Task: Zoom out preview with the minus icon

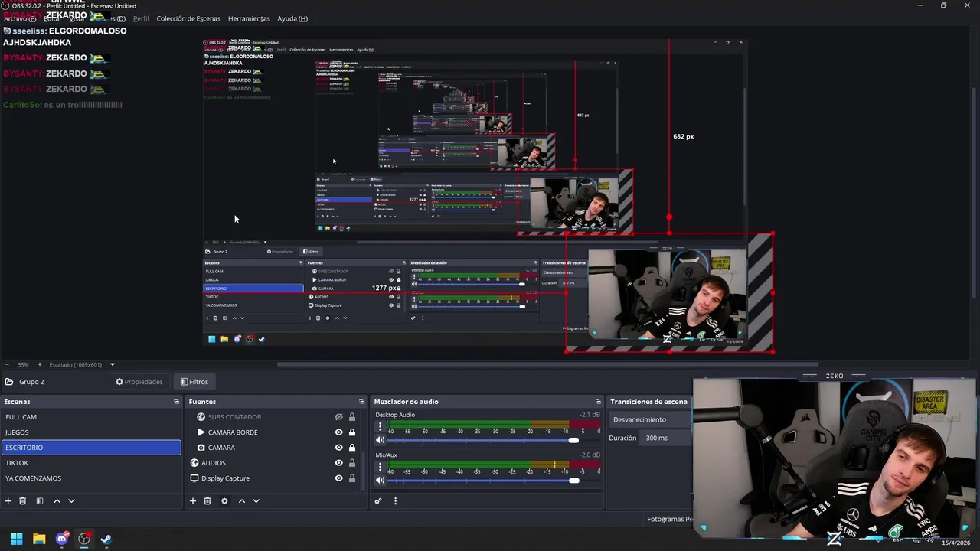Action: pyautogui.click(x=7, y=364)
